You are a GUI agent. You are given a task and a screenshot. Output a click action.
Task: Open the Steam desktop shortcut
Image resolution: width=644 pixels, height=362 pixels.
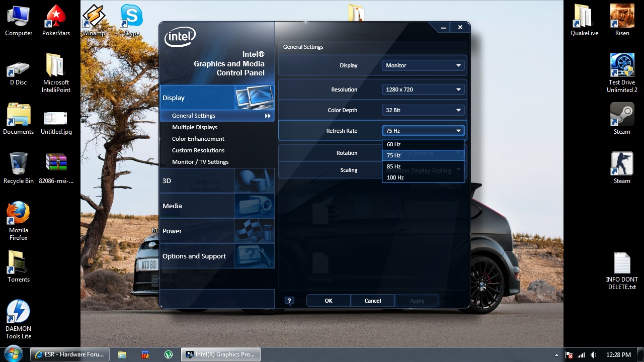[x=622, y=119]
